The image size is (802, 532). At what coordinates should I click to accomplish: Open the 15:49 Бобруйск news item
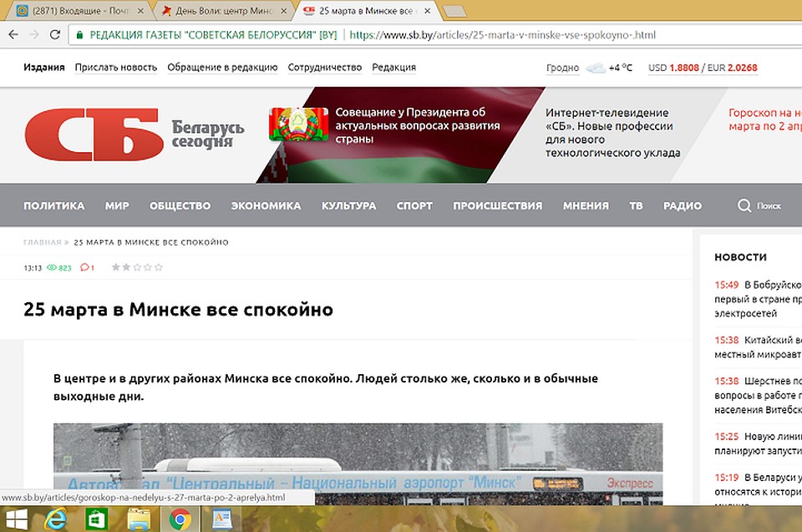[758, 299]
